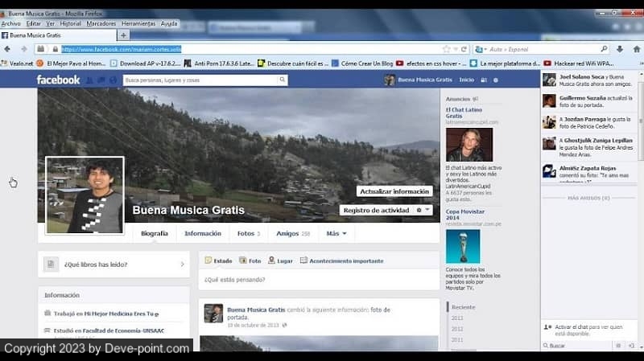Click the Facebook search magnifier icon
This screenshot has height=361, width=644.
pyautogui.click(x=283, y=80)
